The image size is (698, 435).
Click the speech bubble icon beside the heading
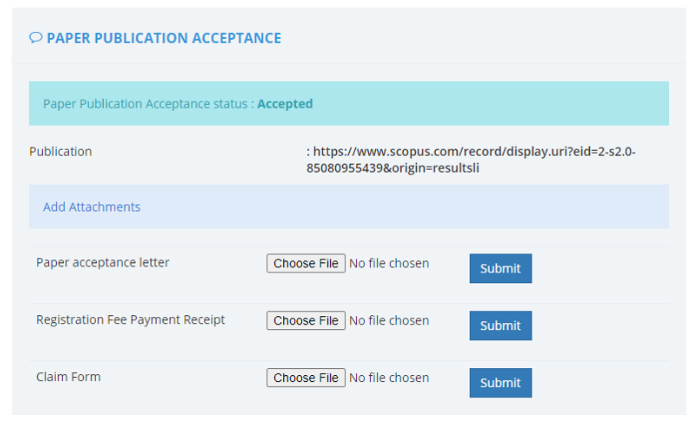tap(35, 38)
